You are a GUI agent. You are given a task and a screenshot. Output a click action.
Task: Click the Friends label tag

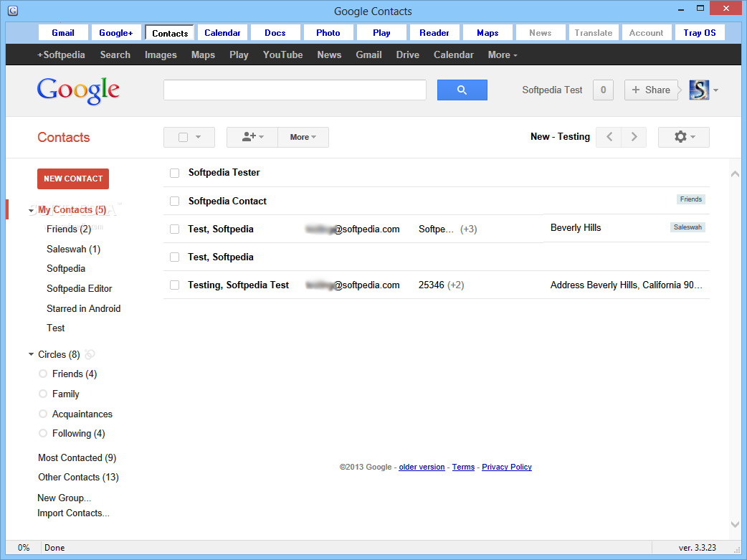point(691,199)
